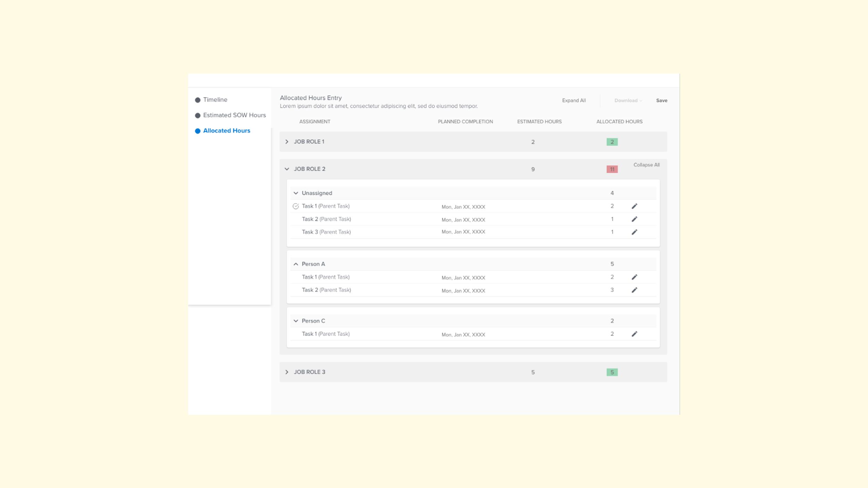Collapse the Person A group
Screen dimensions: 868x488
pos(296,264)
